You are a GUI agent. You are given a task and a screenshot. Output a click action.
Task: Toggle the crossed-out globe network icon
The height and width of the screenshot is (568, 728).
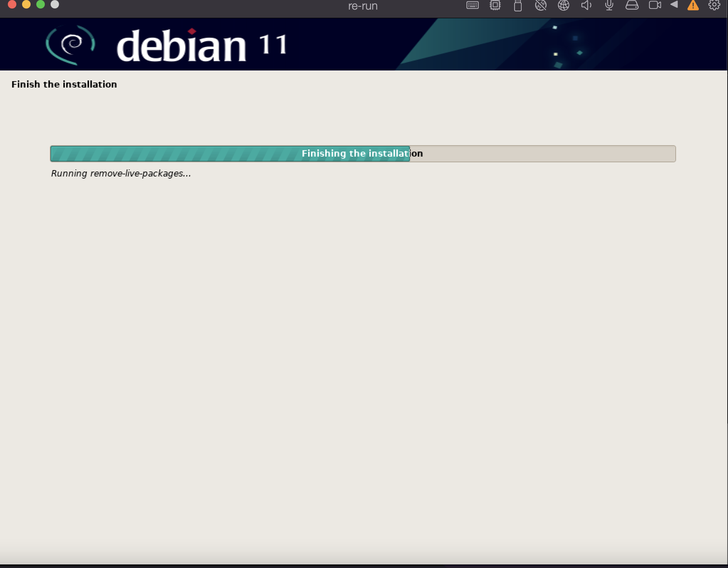click(540, 5)
